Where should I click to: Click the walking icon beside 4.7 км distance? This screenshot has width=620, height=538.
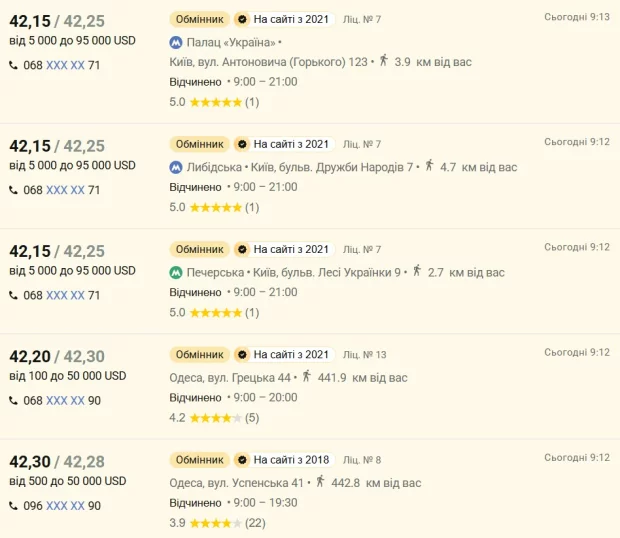click(x=429, y=167)
